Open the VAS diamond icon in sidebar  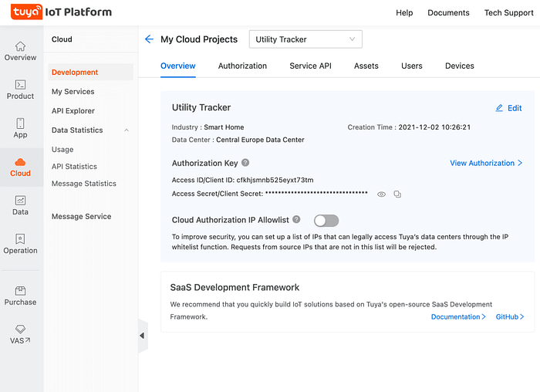[x=20, y=329]
